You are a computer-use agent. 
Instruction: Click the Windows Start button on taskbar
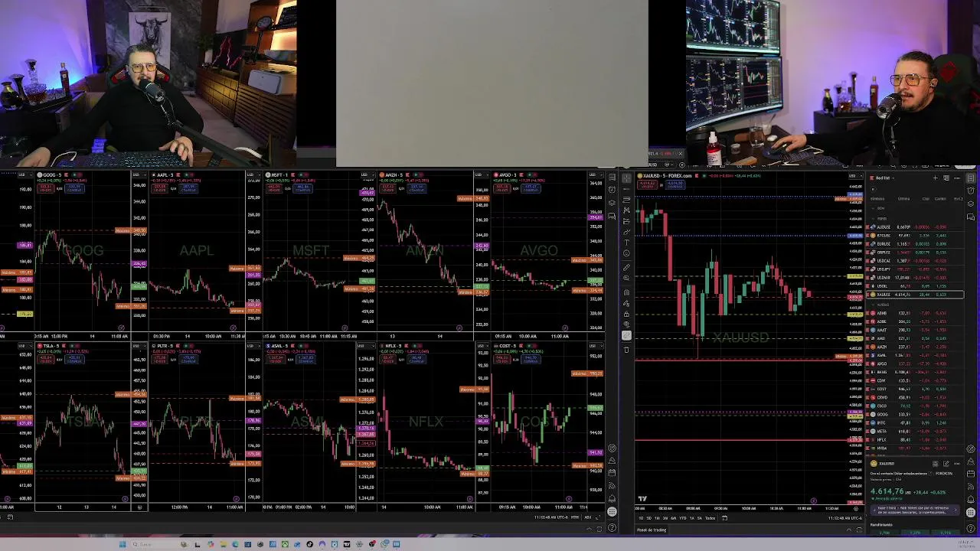coord(122,544)
